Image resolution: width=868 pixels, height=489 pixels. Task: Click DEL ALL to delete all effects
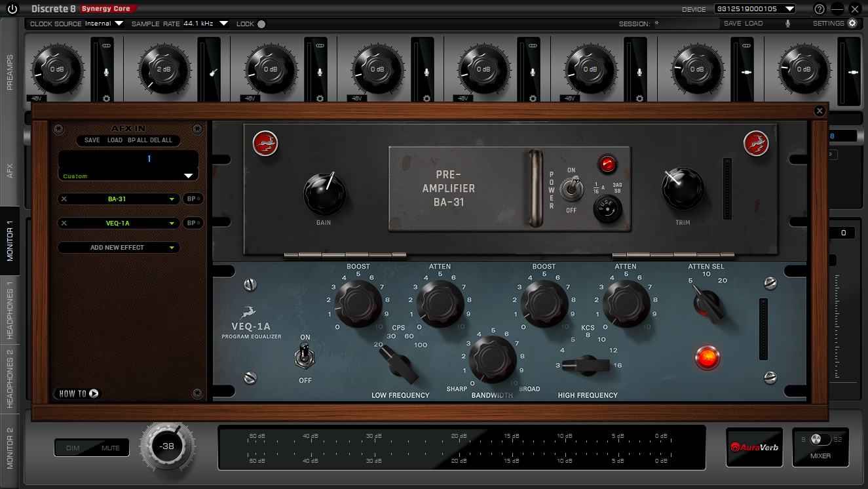161,140
